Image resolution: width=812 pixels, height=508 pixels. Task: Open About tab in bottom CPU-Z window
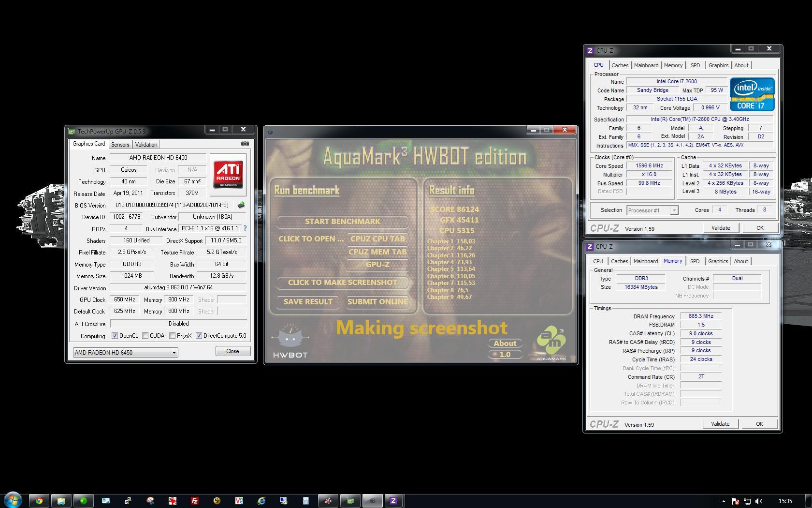741,261
